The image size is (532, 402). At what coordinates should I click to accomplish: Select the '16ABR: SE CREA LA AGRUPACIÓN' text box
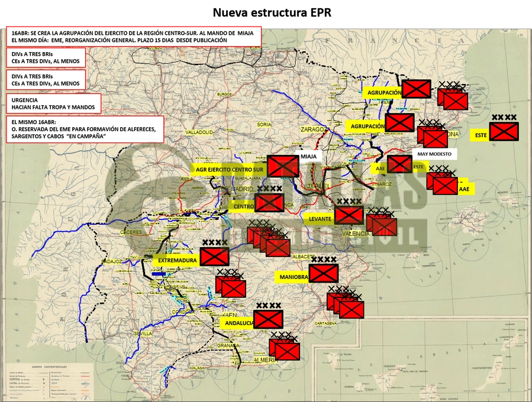(134, 37)
